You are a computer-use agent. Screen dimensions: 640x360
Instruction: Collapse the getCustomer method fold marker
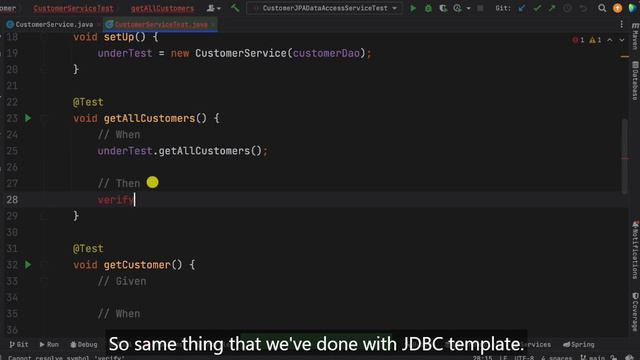44,265
